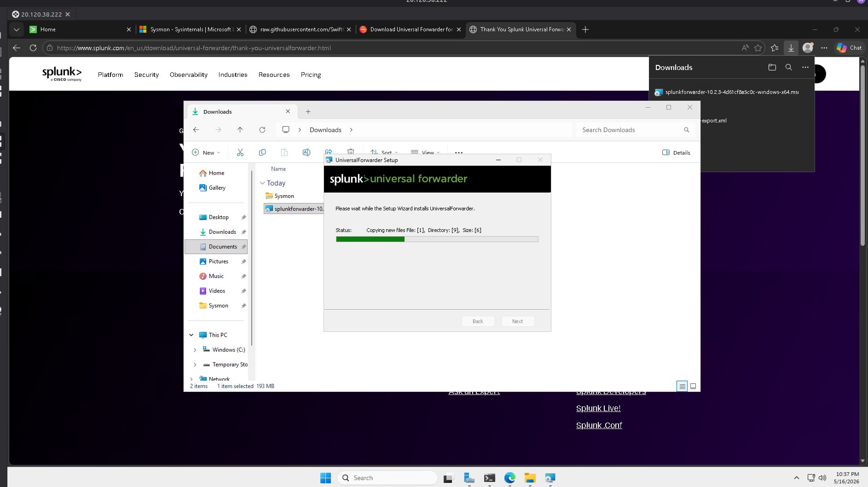Open the Windows Start button

click(x=326, y=478)
